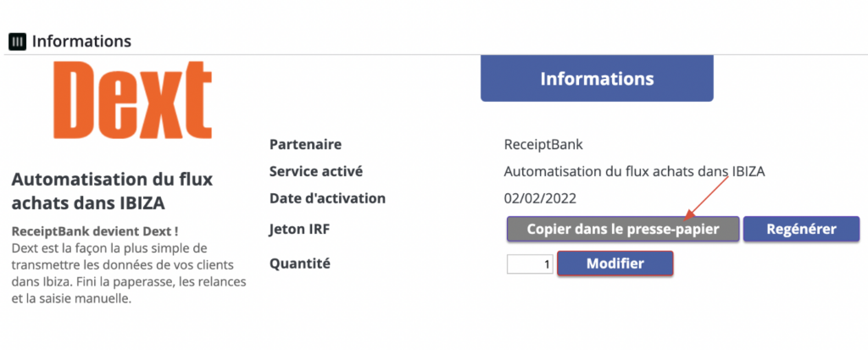
Task: Click the Date d'activation label
Action: (x=327, y=198)
